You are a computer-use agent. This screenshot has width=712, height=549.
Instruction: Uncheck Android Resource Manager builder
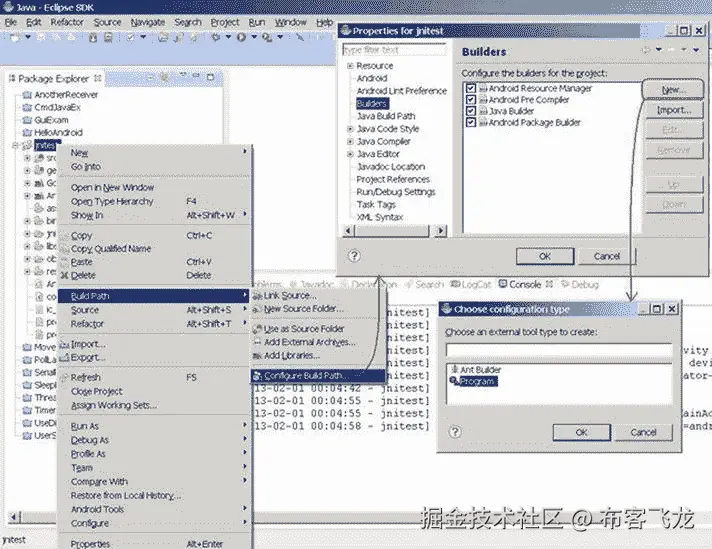pyautogui.click(x=471, y=88)
